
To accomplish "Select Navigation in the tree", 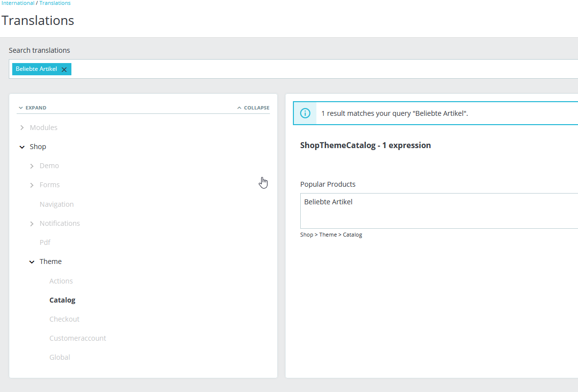I will click(57, 204).
